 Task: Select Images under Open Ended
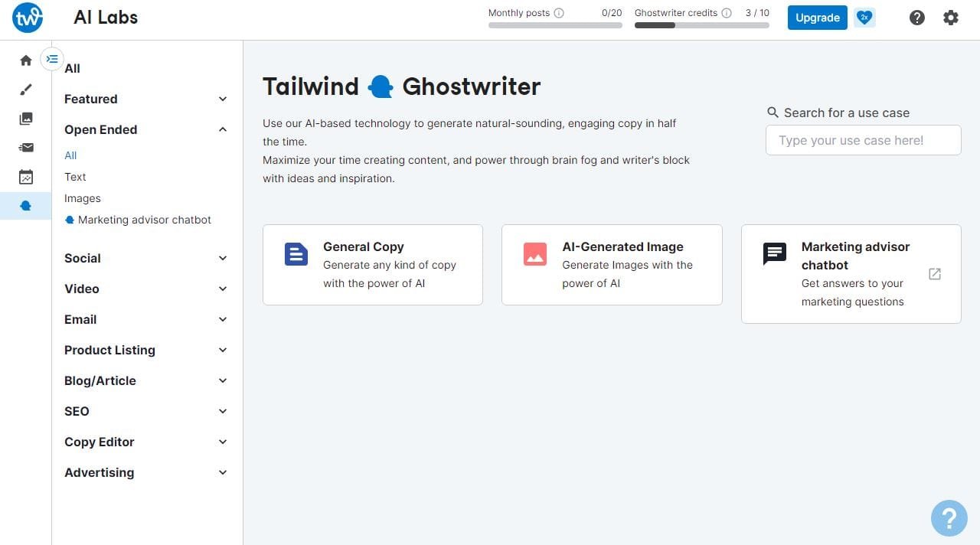click(x=83, y=198)
